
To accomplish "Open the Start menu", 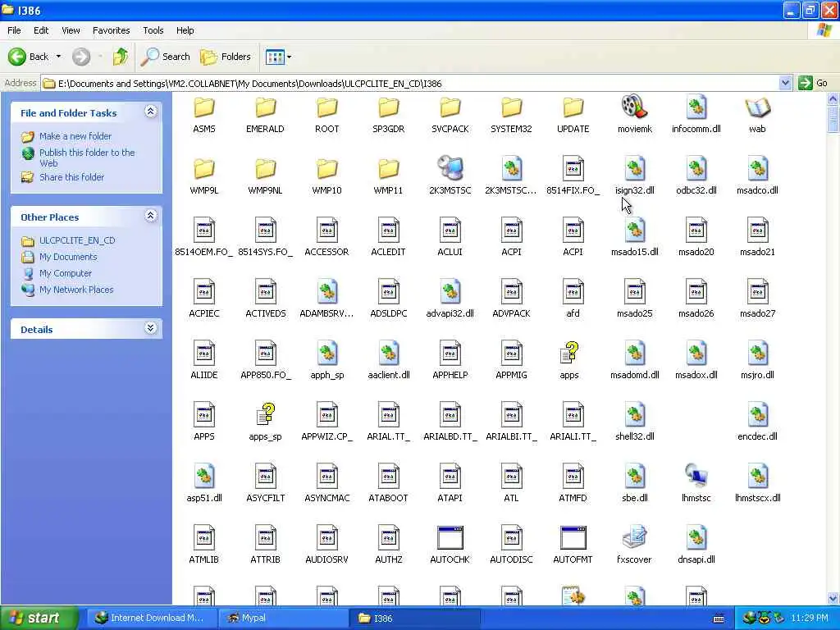I will point(39,618).
